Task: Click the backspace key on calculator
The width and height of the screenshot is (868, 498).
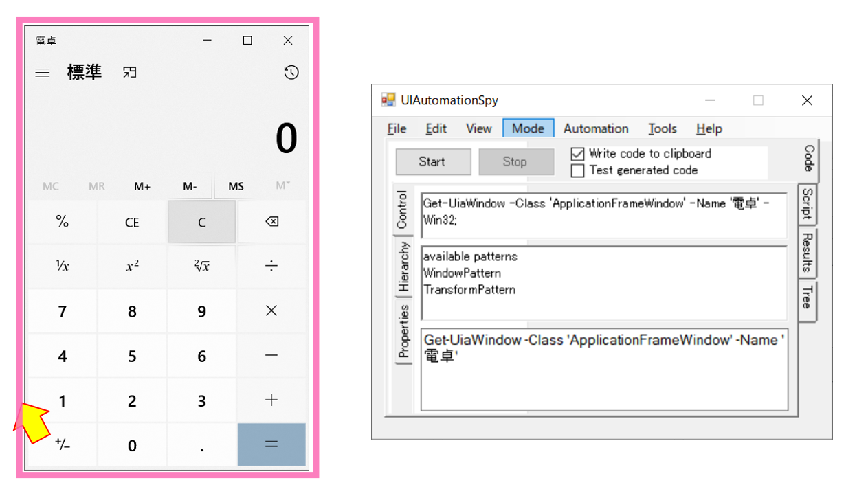Action: click(271, 222)
